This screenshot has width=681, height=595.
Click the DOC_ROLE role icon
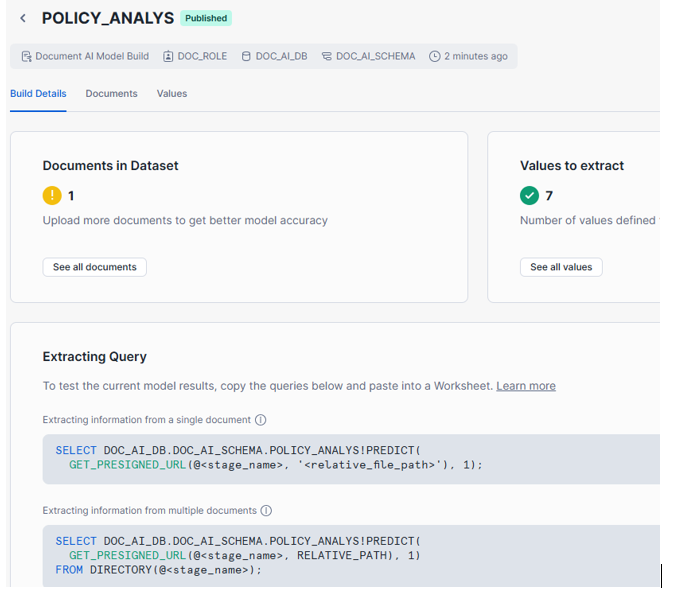coord(168,57)
